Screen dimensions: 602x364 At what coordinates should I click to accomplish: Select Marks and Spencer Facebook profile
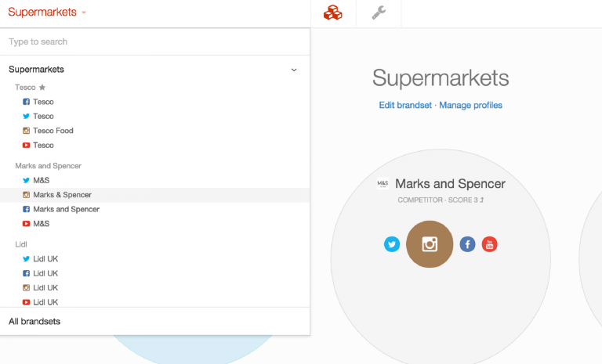66,209
